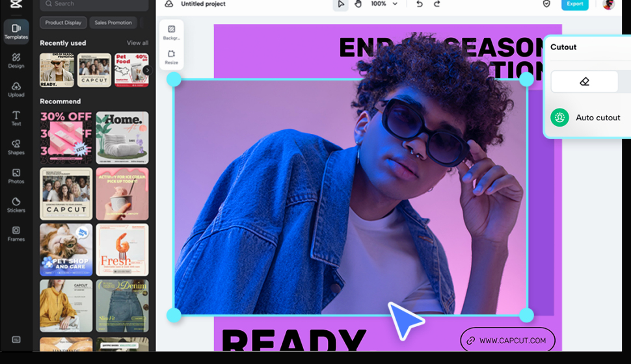Image resolution: width=631 pixels, height=364 pixels.
Task: Click View all for recently used
Action: [137, 43]
